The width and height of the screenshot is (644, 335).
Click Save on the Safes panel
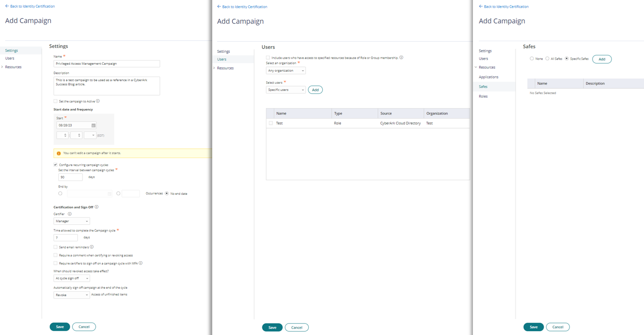coord(533,327)
